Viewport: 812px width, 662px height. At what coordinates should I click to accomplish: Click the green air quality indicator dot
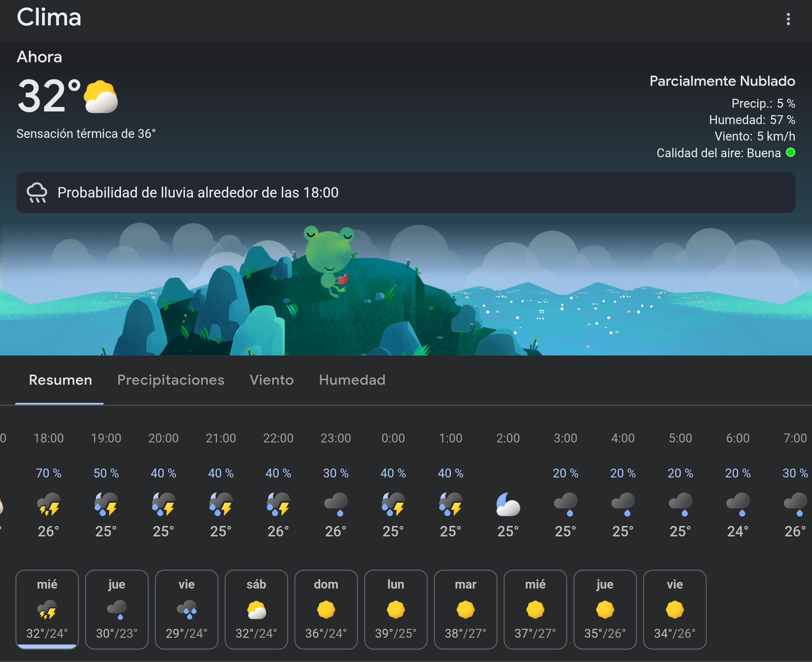coord(791,152)
